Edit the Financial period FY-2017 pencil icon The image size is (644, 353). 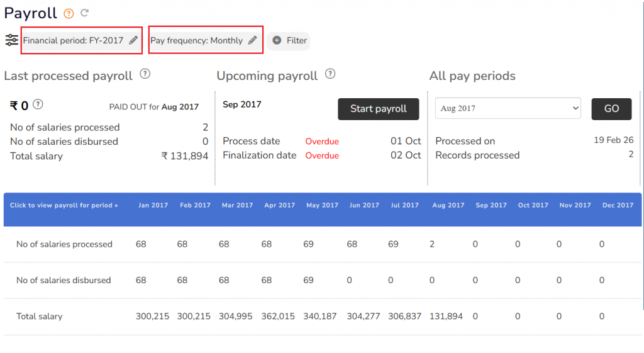point(133,40)
